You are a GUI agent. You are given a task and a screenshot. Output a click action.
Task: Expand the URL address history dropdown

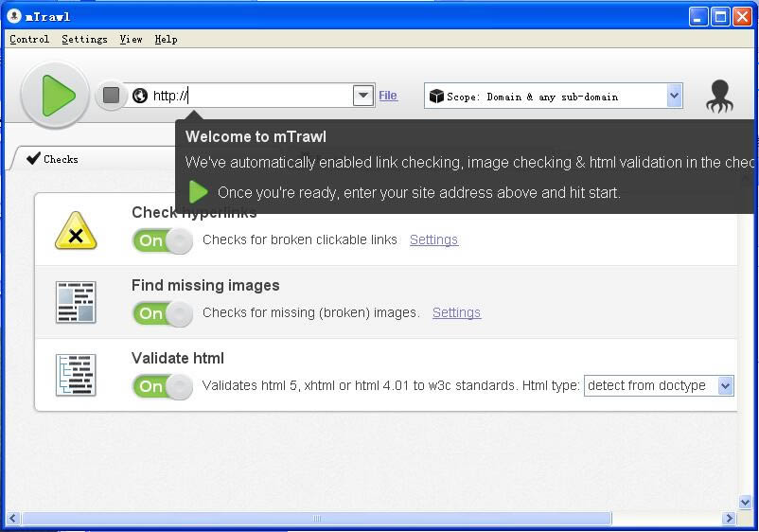[x=363, y=96]
